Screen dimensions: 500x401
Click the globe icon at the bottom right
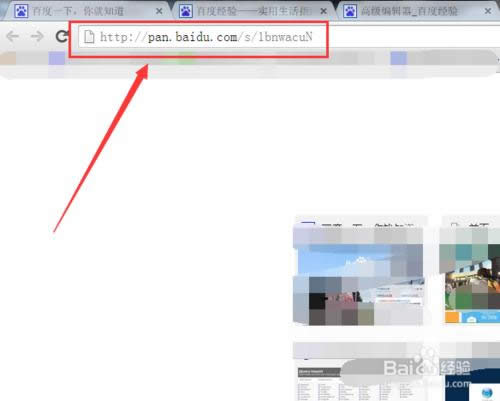[x=487, y=393]
